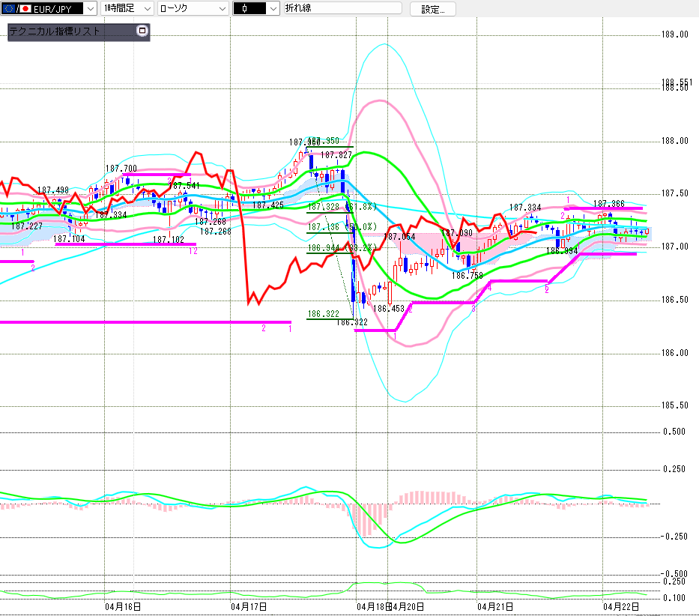Viewport: 699px width, 616px height.
Task: Click the EU flag icon
Action: click(9, 9)
